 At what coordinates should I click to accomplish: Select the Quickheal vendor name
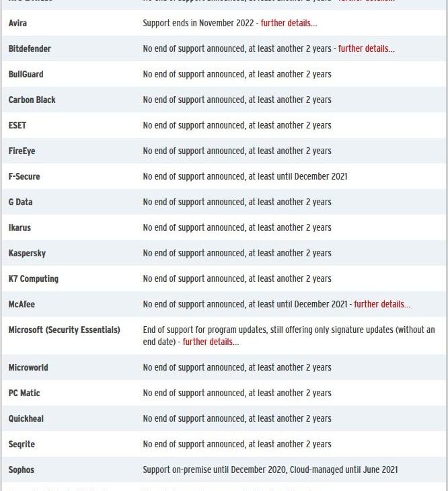click(x=26, y=418)
